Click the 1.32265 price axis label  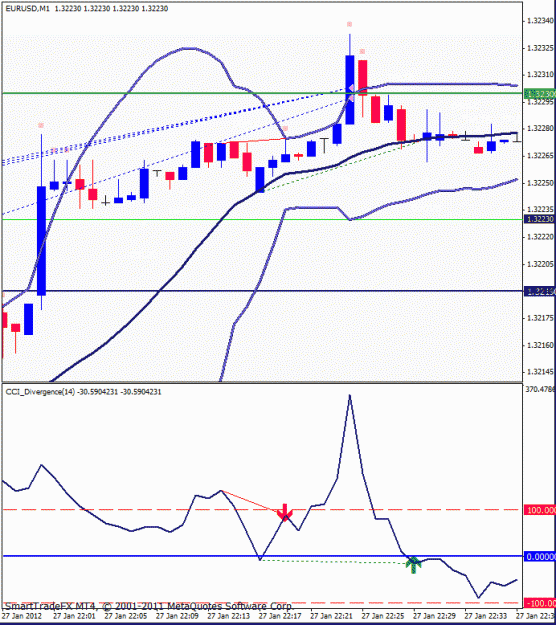pos(540,155)
